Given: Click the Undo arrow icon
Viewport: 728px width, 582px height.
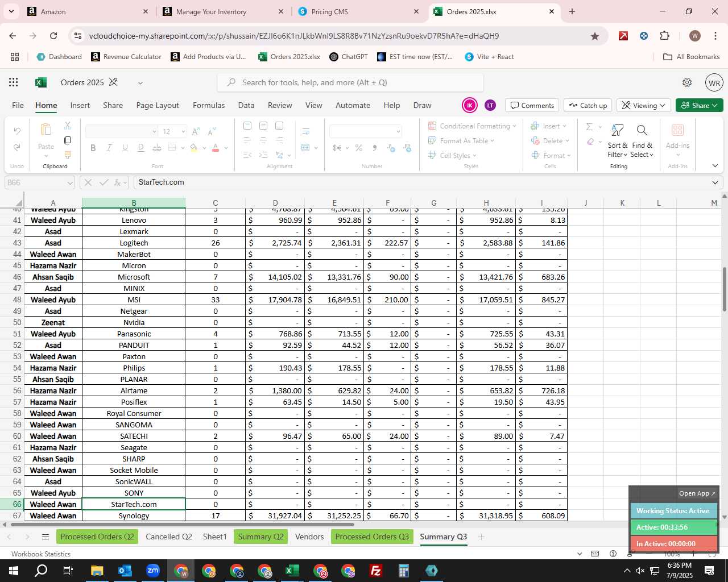Looking at the screenshot, I should click(17, 131).
